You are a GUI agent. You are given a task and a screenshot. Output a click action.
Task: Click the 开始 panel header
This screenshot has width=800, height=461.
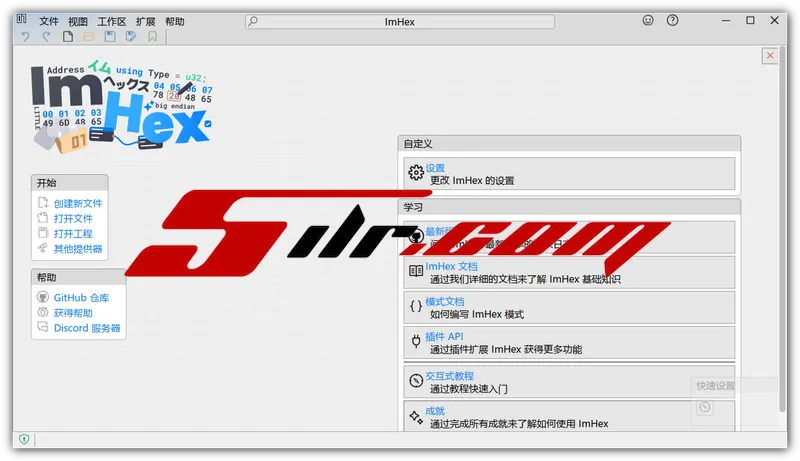point(69,183)
